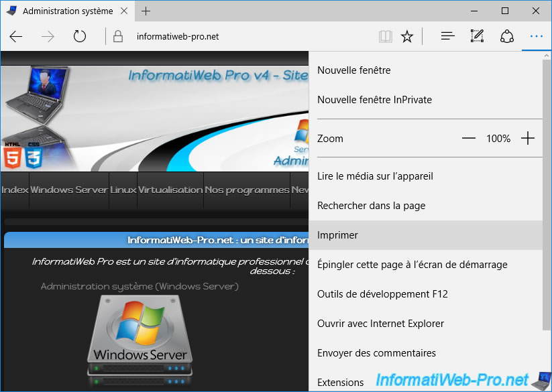
Task: Open the Virtualisation navigation link
Action: 170,190
